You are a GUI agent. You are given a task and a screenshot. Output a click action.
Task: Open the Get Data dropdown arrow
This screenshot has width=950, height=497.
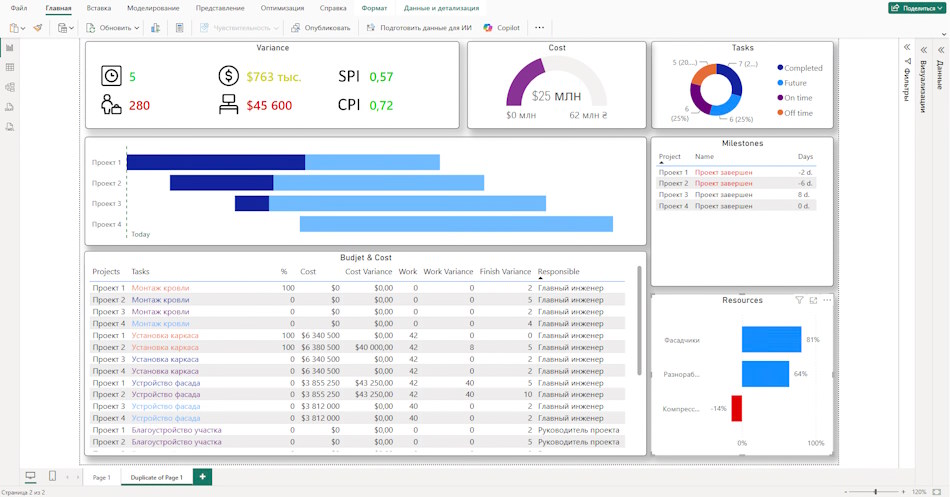71,28
